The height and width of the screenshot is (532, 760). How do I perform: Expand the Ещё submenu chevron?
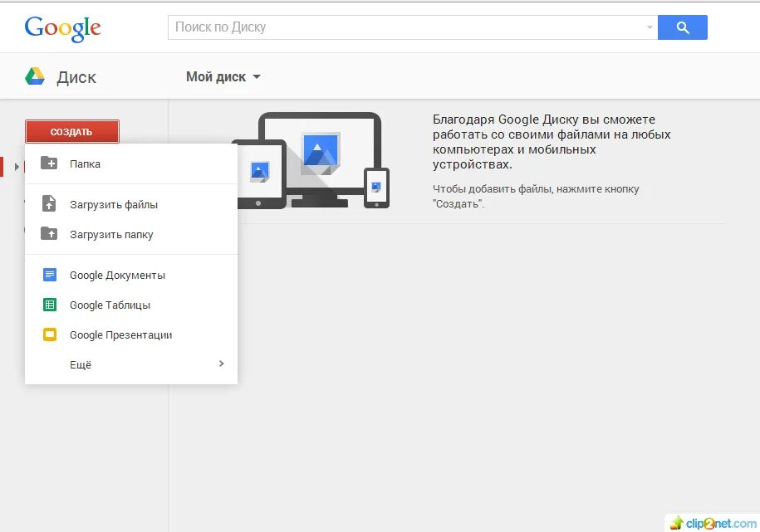[221, 364]
